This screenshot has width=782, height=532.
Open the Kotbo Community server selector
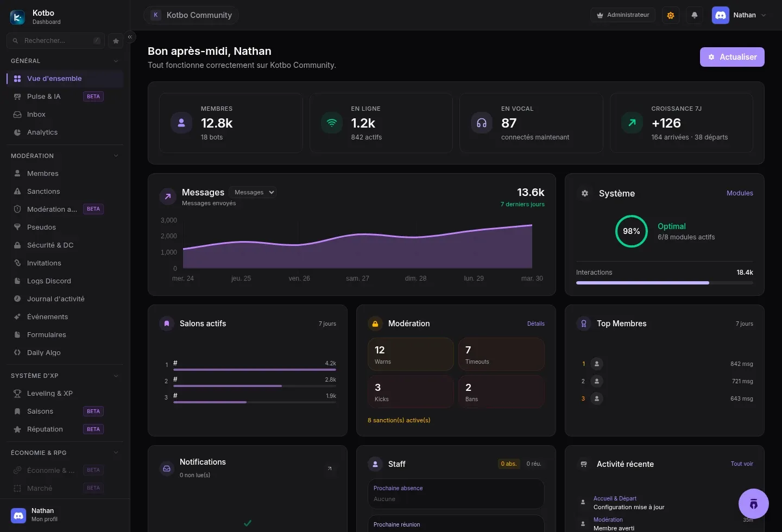tap(191, 15)
